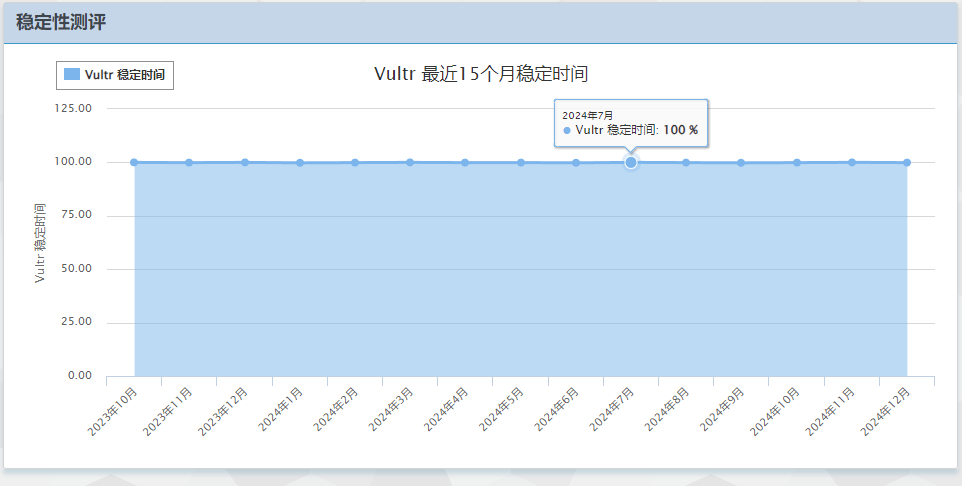Viewport: 962px width, 486px height.
Task: Click the blue legend color box
Action: (x=72, y=74)
